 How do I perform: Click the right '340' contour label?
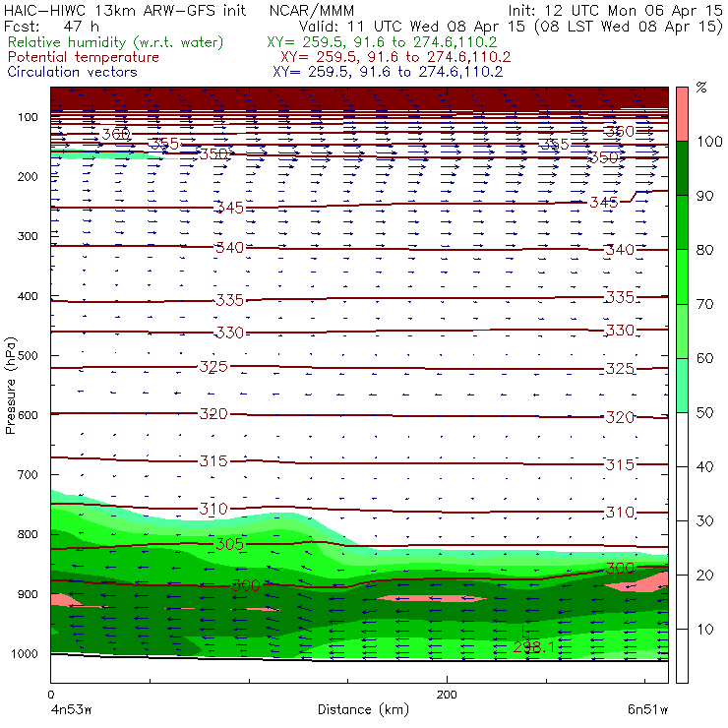click(621, 250)
